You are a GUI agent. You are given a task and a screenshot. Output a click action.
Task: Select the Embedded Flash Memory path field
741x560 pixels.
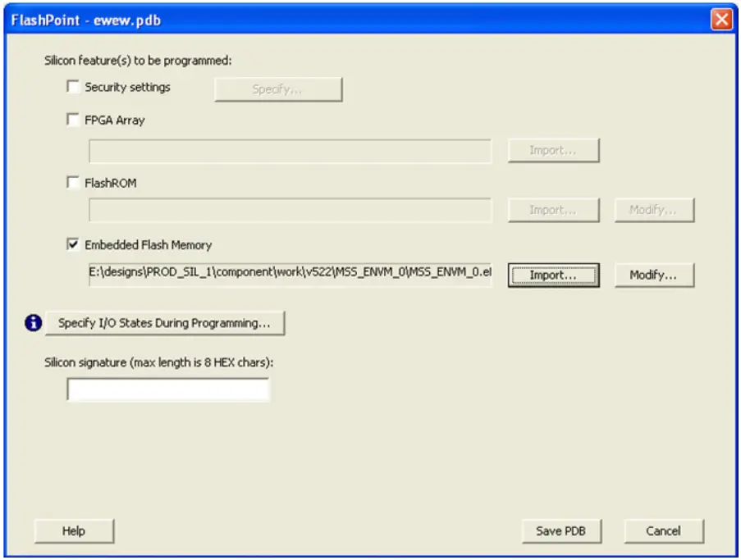click(289, 272)
